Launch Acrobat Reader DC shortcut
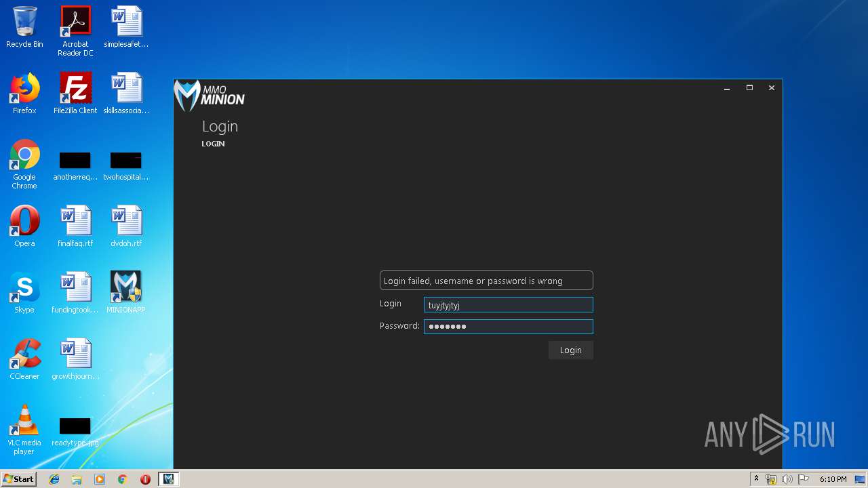 click(75, 31)
